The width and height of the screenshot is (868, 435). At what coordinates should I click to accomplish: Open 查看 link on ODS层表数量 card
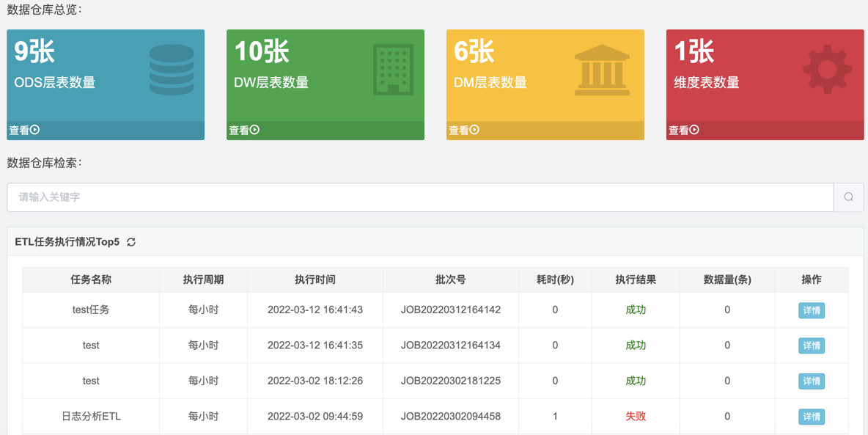coord(24,131)
